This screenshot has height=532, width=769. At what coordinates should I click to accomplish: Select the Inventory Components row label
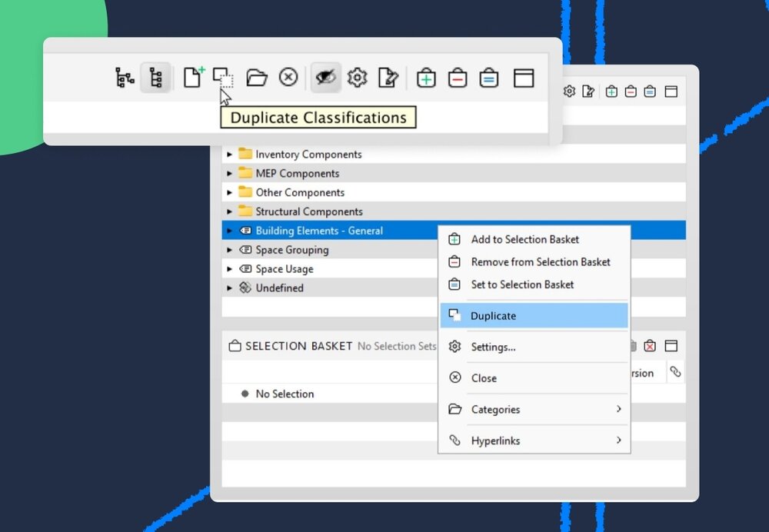tap(308, 155)
